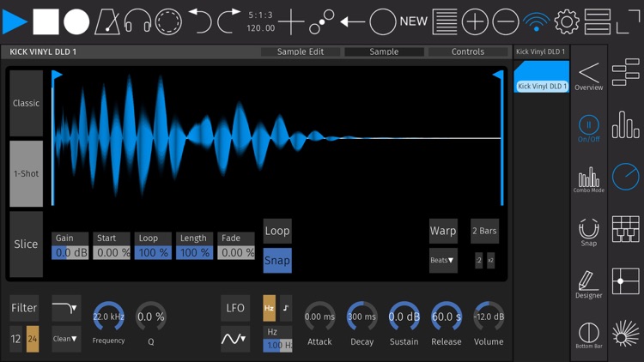Image resolution: width=644 pixels, height=362 pixels.
Task: Open the LFO waveform shape dropdown
Action: point(235,339)
